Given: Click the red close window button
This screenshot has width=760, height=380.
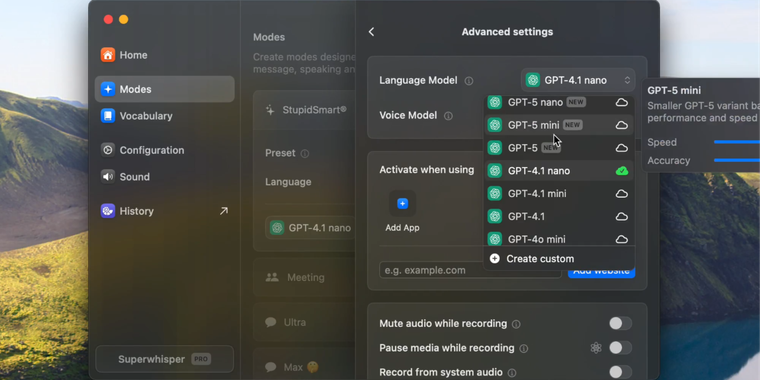Looking at the screenshot, I should 108,19.
